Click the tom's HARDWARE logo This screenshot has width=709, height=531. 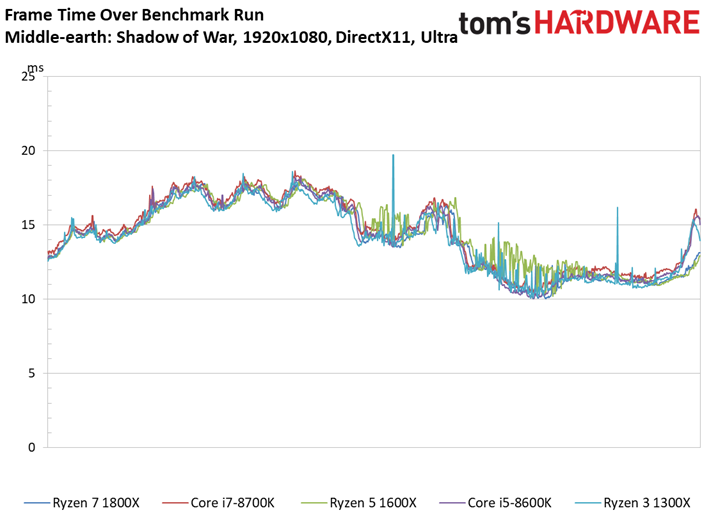pyautogui.click(x=579, y=23)
